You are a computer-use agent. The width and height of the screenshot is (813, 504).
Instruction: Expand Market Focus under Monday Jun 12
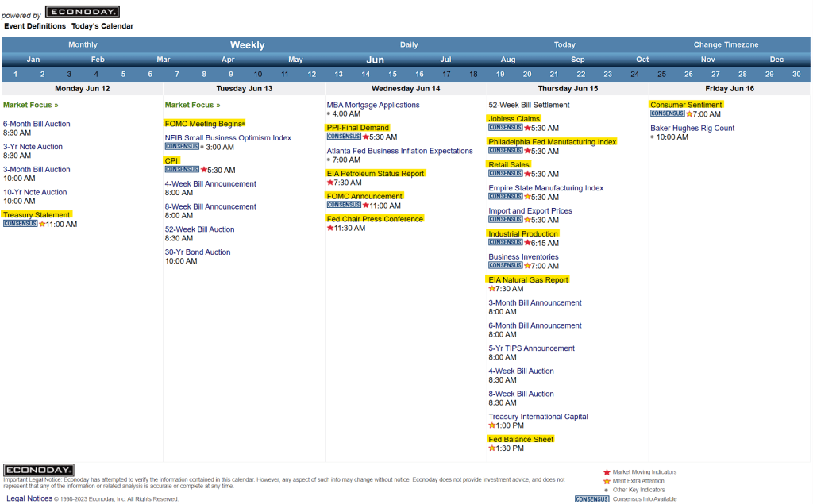(x=30, y=105)
